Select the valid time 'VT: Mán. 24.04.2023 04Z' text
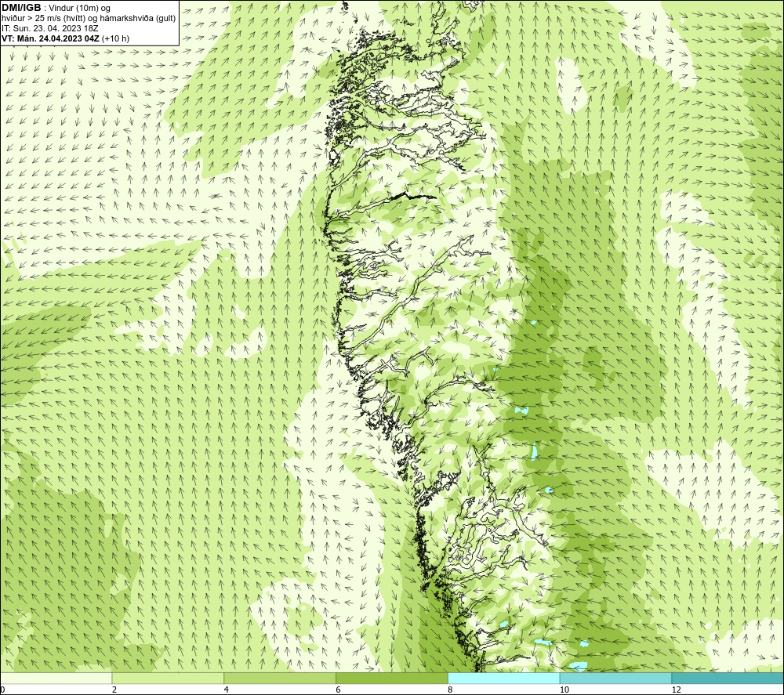 coord(50,38)
